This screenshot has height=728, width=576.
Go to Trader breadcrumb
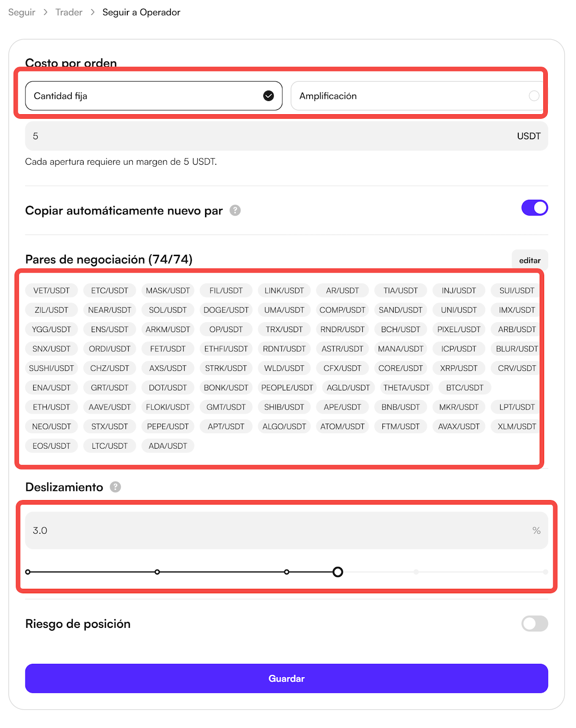(69, 12)
